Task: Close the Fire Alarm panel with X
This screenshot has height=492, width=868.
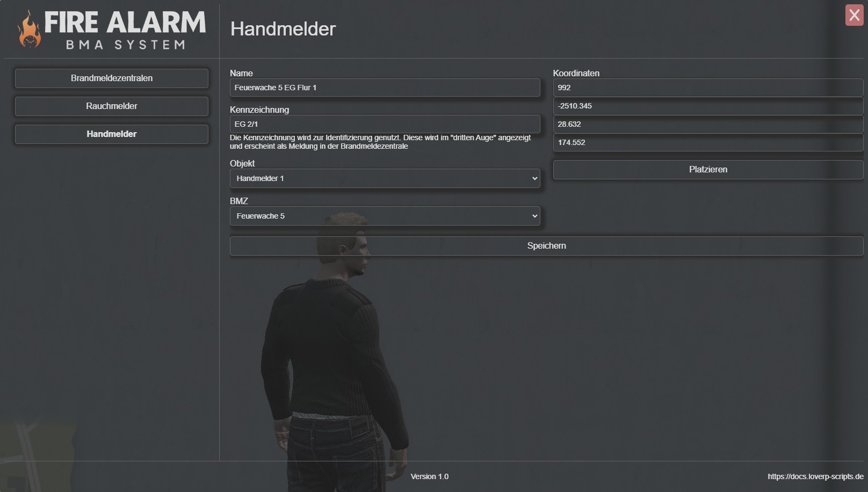Action: (854, 15)
